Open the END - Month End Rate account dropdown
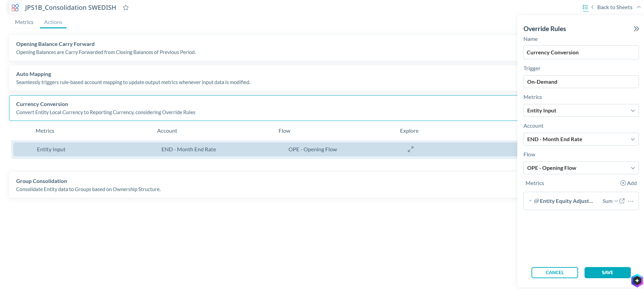This screenshot has width=644, height=289. click(x=581, y=139)
